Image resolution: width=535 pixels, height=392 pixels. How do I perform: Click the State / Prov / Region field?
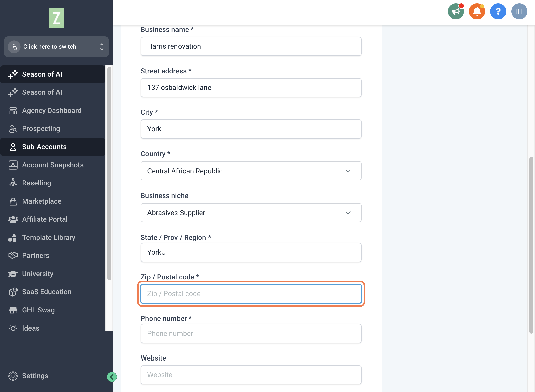click(251, 252)
